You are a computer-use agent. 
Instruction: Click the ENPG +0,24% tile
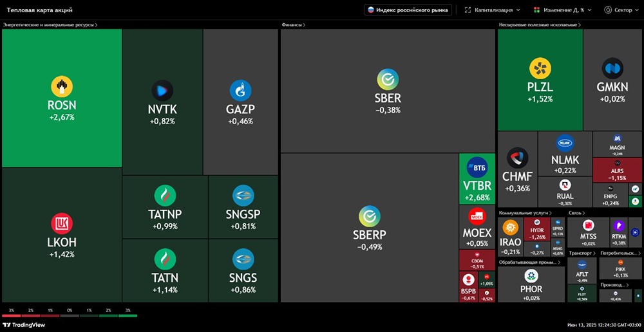pyautogui.click(x=611, y=195)
